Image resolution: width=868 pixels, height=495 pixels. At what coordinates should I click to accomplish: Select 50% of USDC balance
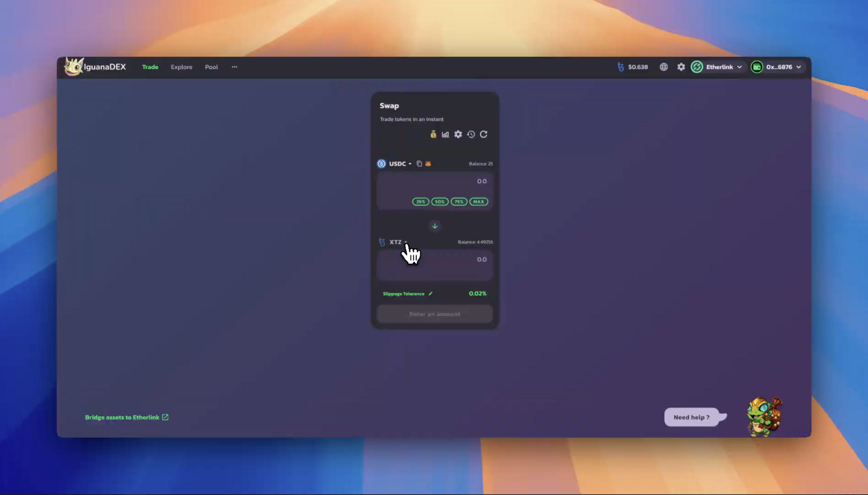[439, 202]
